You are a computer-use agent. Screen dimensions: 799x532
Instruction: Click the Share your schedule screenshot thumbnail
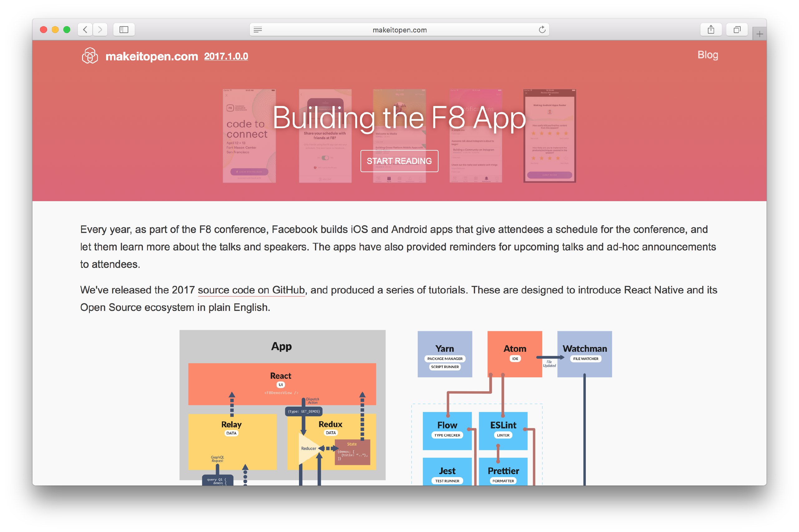(325, 136)
